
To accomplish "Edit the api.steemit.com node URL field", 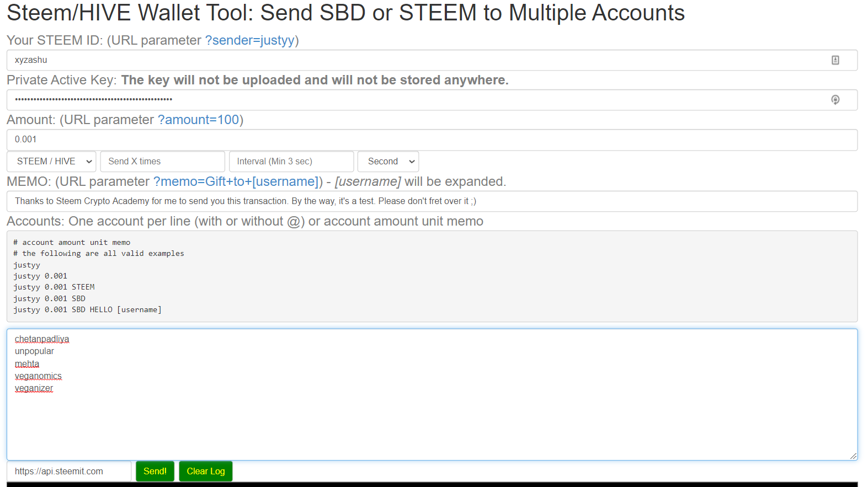I will 69,472.
